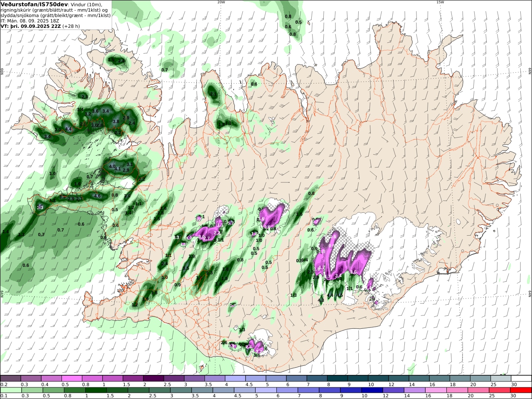The height and width of the screenshot is (399, 532).
Task: Pick lower legend darkest green swatch between 1 and 1.5
Action: pos(96,390)
